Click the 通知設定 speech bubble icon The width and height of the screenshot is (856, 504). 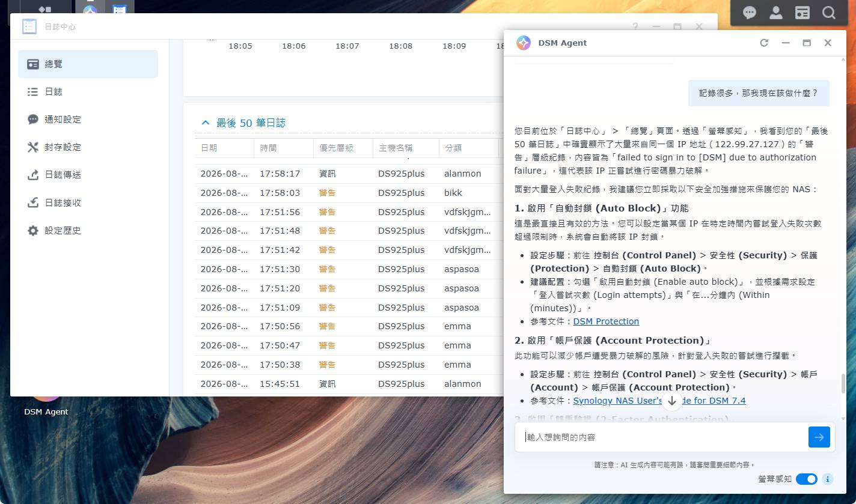coord(33,120)
